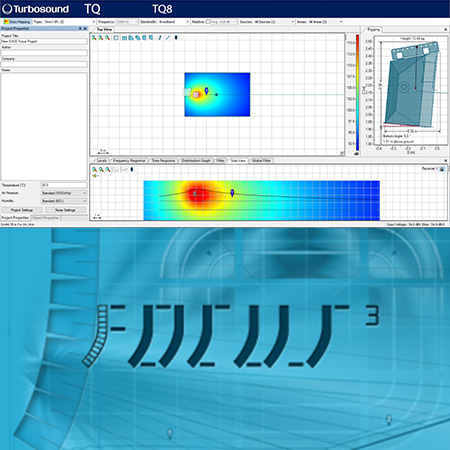The height and width of the screenshot is (450, 450).
Task: Close the Side View bottom panel
Action: (446, 161)
